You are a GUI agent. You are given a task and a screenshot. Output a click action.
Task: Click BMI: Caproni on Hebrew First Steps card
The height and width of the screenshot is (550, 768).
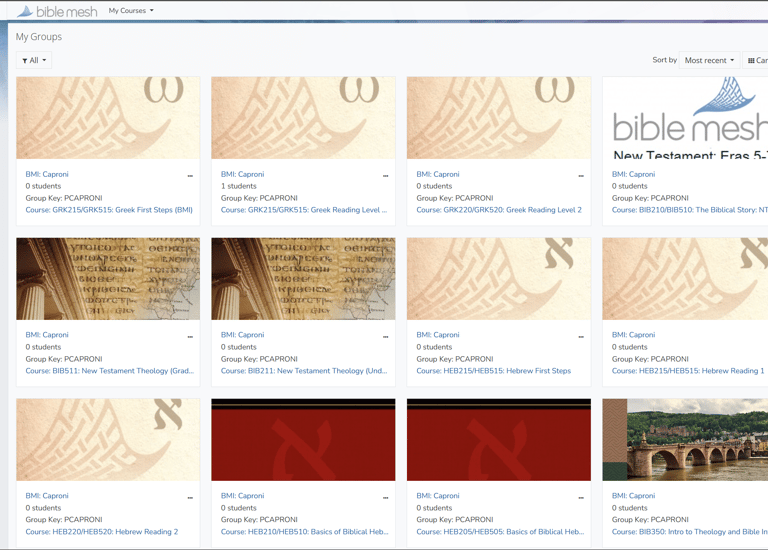(x=438, y=335)
